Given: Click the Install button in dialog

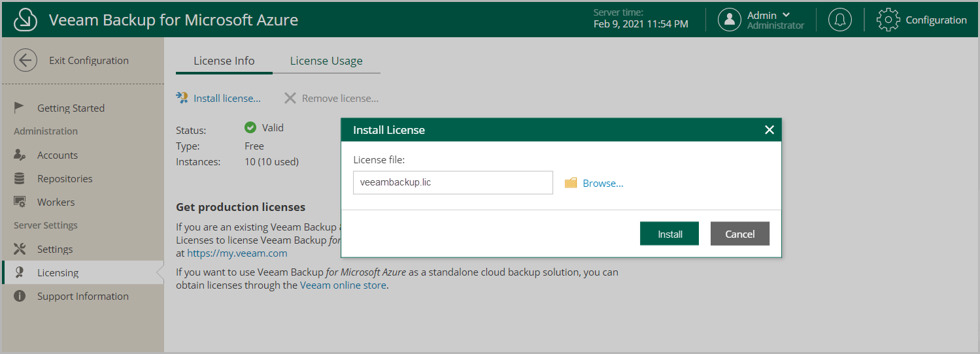Looking at the screenshot, I should 669,234.
